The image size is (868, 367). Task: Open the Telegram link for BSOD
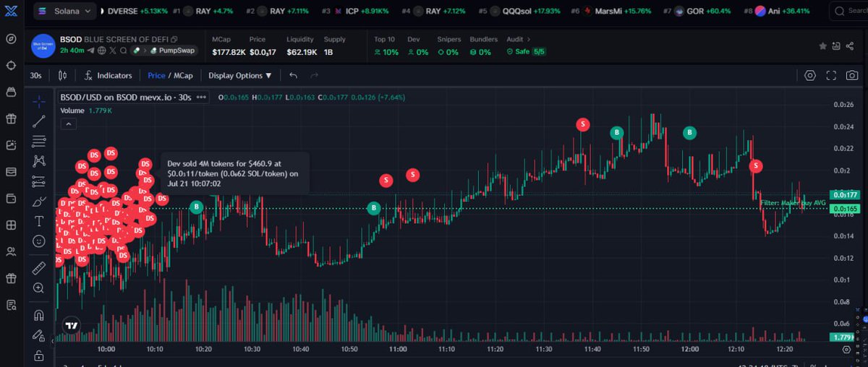point(91,51)
